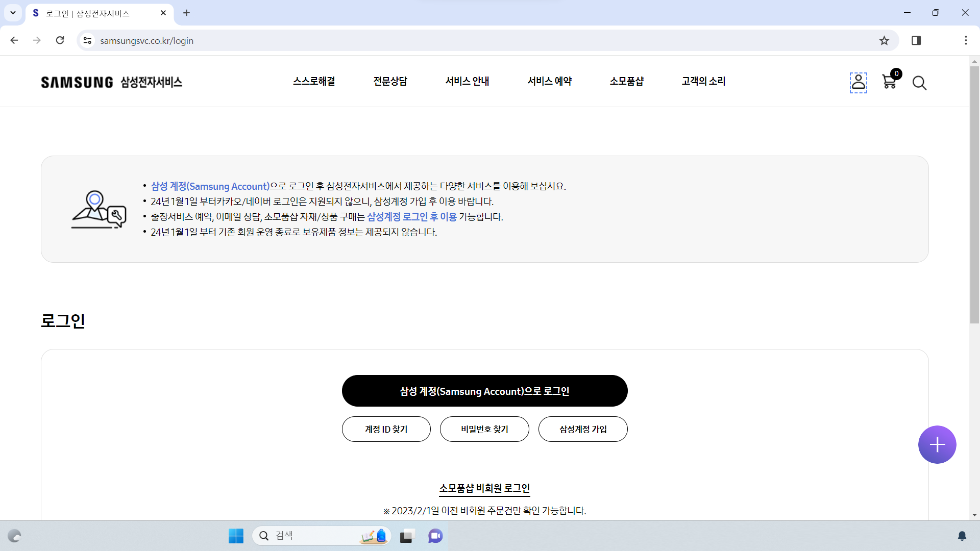Click the purple floating plus button
Screen dimensions: 980x551
(937, 444)
